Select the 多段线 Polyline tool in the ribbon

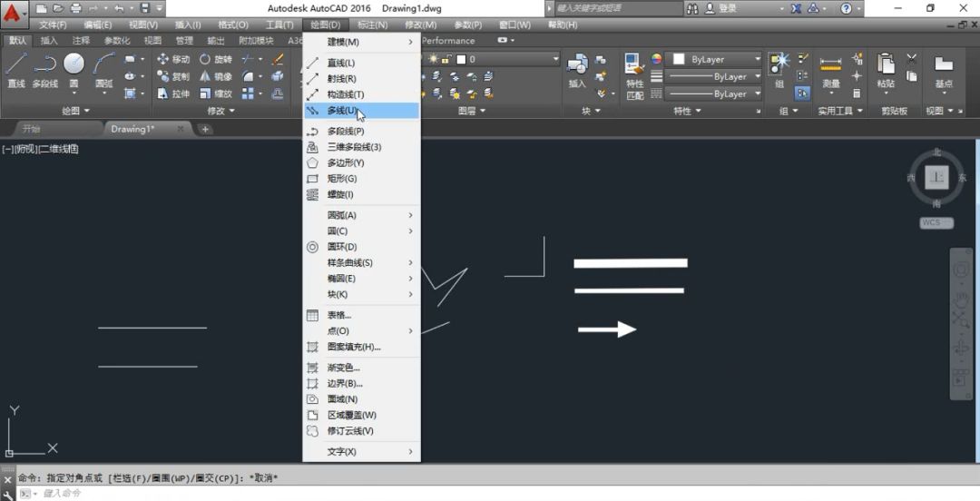tap(45, 70)
